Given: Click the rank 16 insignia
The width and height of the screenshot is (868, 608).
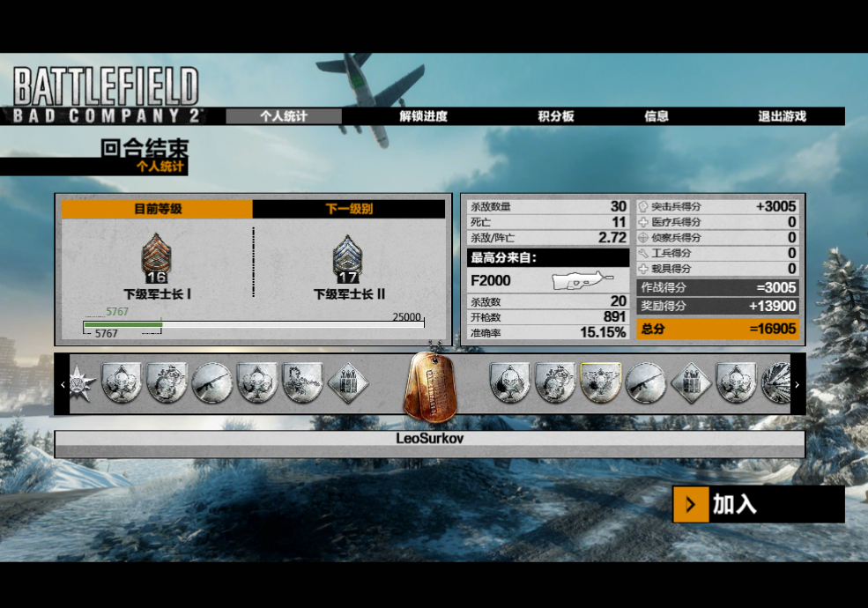Looking at the screenshot, I should coord(157,258).
